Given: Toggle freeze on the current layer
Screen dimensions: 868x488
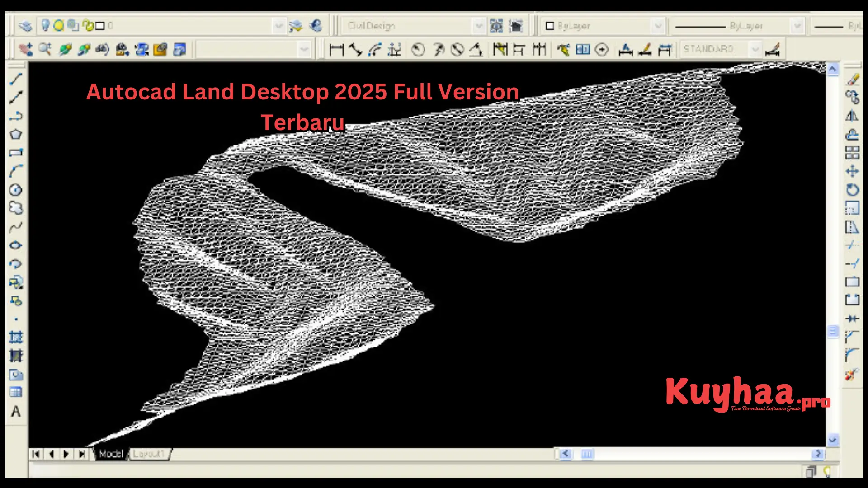Looking at the screenshot, I should pyautogui.click(x=59, y=26).
